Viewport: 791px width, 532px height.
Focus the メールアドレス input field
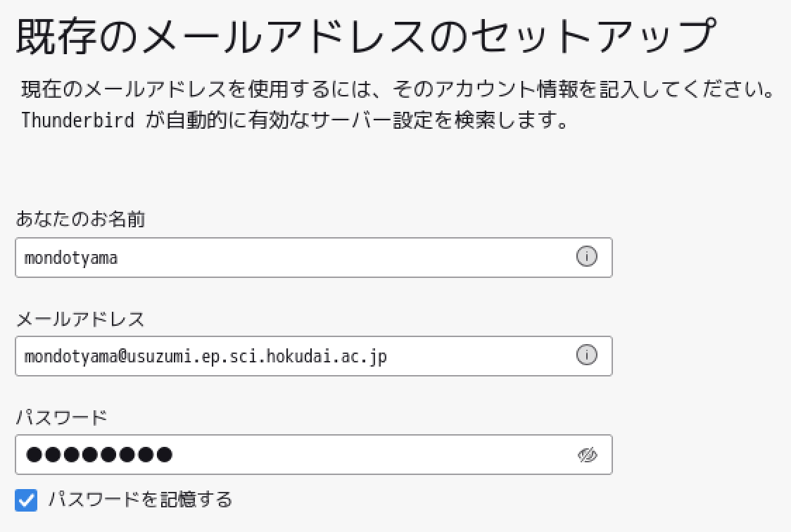coord(314,356)
